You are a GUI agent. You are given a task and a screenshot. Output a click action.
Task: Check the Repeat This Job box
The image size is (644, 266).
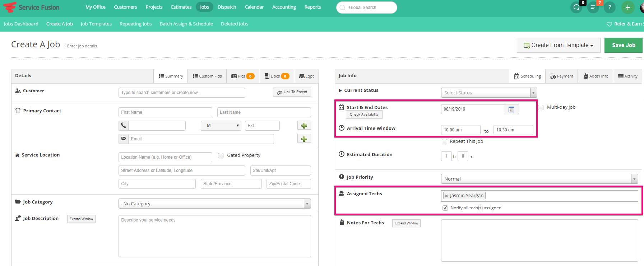pyautogui.click(x=444, y=141)
